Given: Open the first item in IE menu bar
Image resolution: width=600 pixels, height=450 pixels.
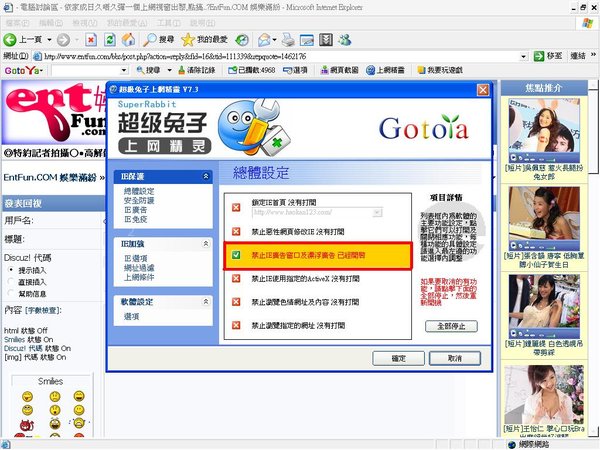Looking at the screenshot, I should click(x=18, y=23).
